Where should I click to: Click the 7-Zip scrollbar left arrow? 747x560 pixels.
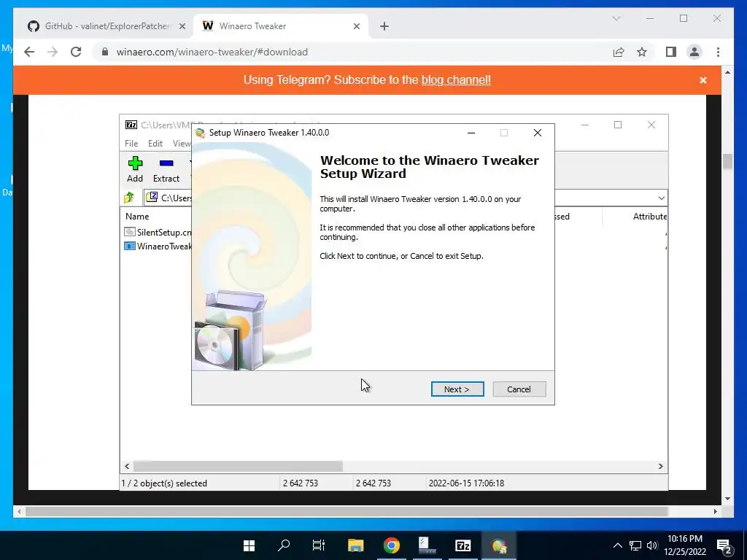pos(127,466)
